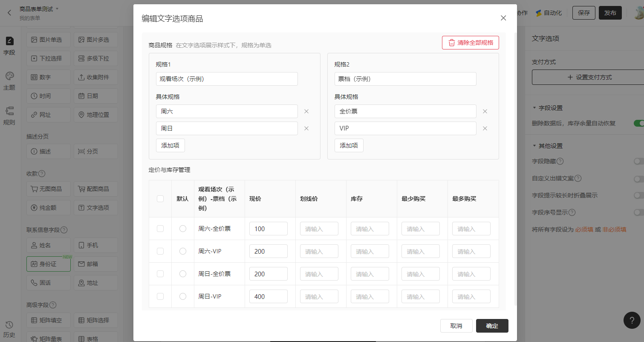Set 周六-全价票 as default option
This screenshot has height=342, width=644.
183,229
